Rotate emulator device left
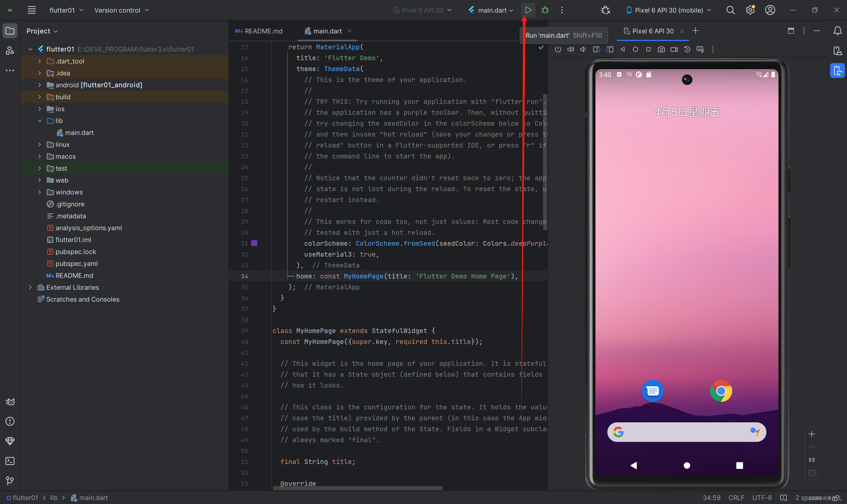The width and height of the screenshot is (847, 504). [596, 50]
